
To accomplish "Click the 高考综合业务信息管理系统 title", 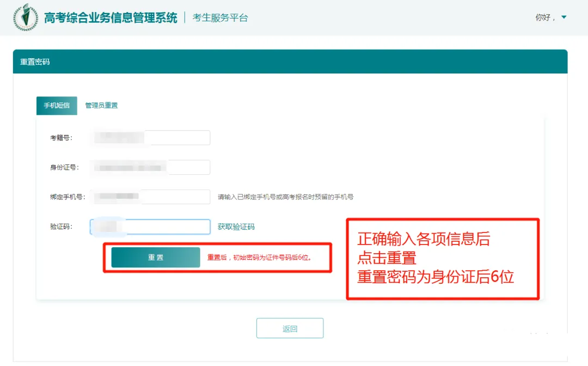I will 111,17.
